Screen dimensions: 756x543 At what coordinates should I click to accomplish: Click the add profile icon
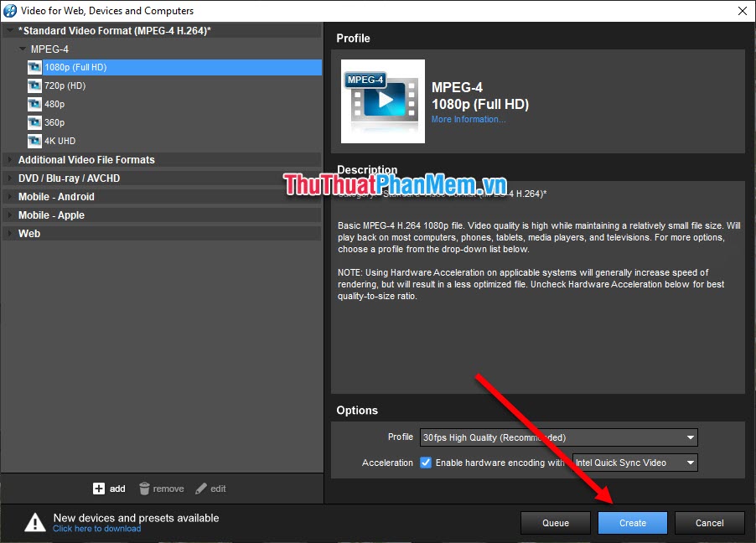100,489
